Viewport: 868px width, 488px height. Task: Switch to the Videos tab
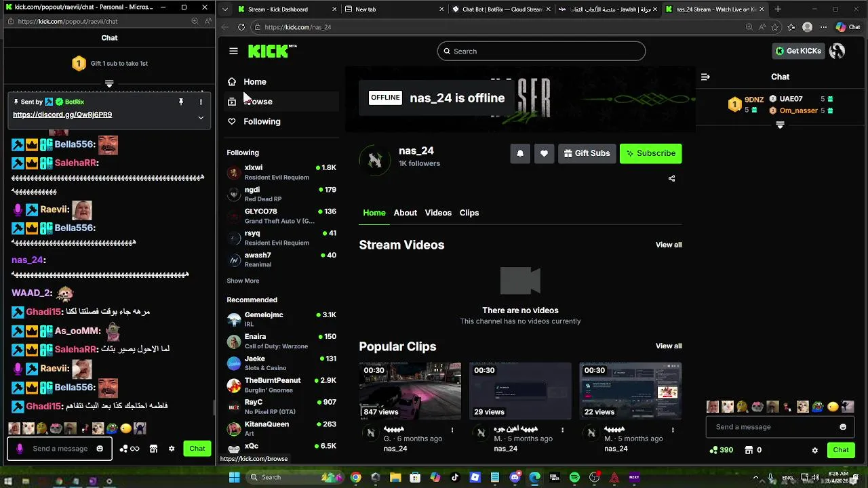[x=438, y=213]
